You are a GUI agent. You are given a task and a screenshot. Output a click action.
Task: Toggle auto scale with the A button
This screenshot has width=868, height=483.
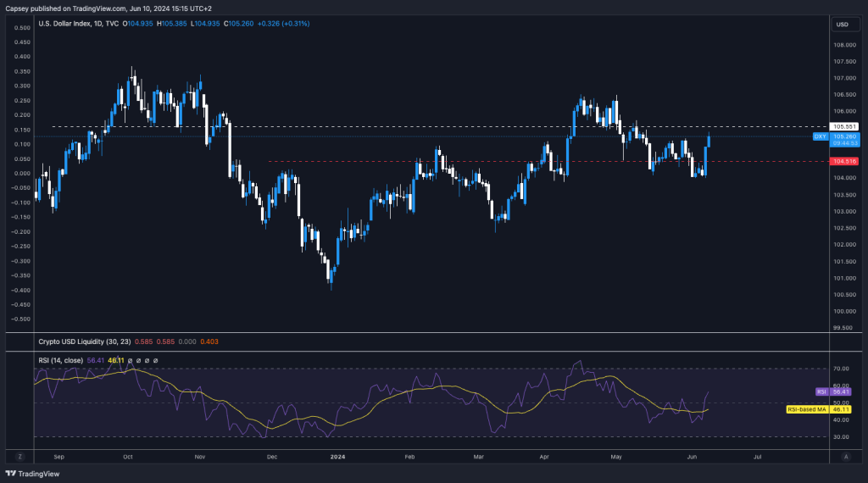[845, 456]
